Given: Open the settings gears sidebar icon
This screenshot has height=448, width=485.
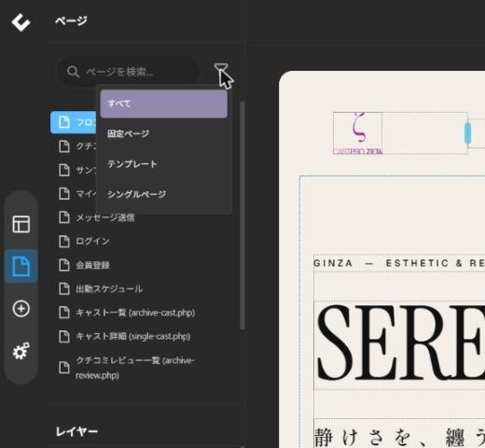Looking at the screenshot, I should [x=21, y=351].
